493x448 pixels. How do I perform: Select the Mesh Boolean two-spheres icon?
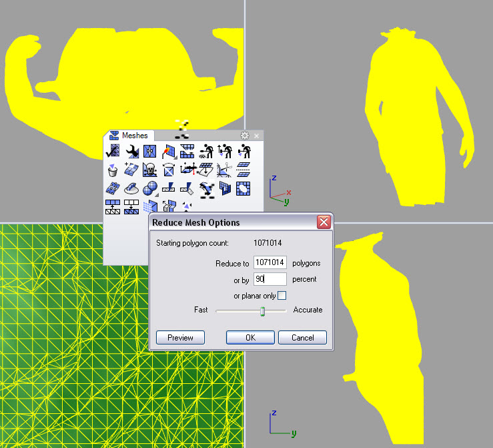tap(150, 188)
